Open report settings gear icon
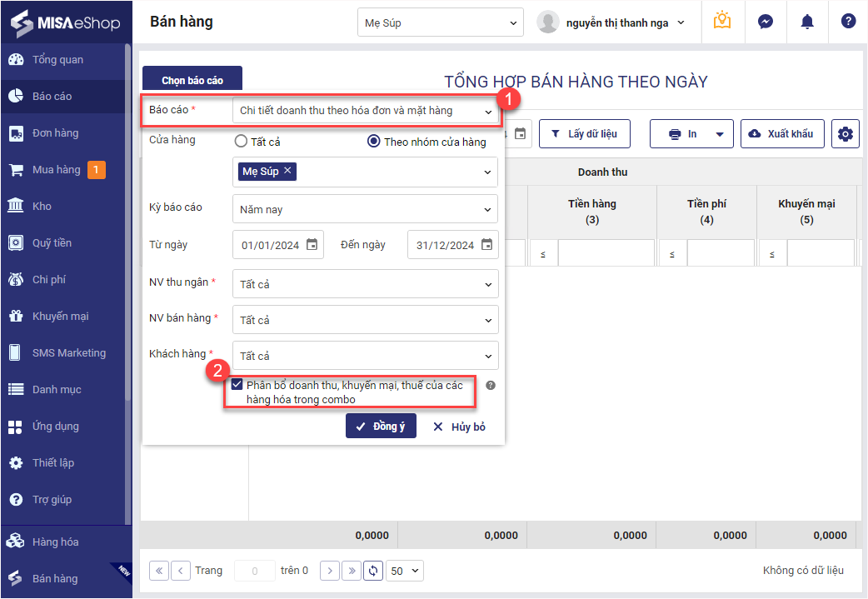Screen dimensions: 868x599 coord(845,134)
